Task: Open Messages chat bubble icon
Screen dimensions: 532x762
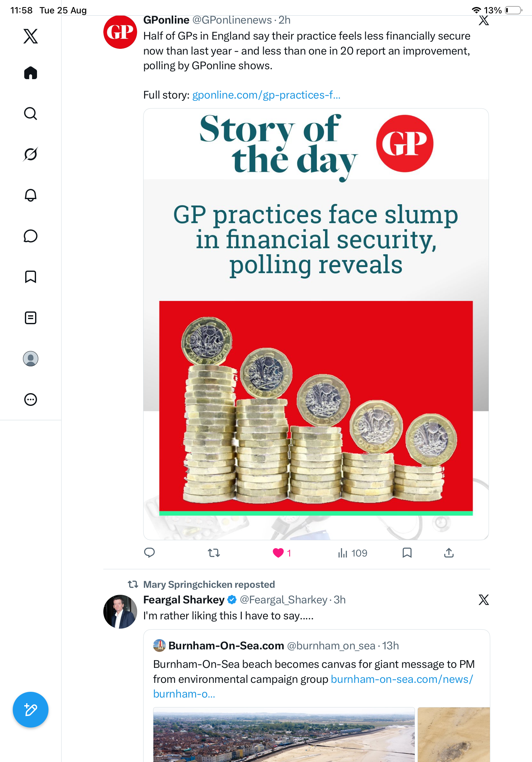Action: 31,236
